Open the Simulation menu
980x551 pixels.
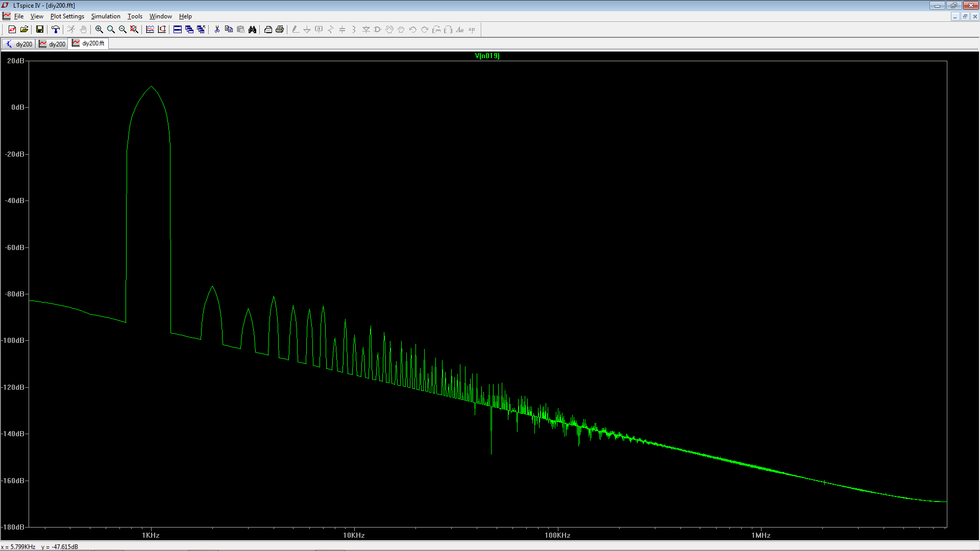click(106, 16)
